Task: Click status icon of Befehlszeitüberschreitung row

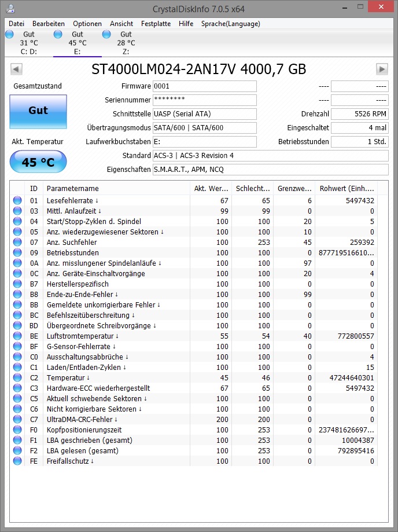Action: [x=17, y=315]
